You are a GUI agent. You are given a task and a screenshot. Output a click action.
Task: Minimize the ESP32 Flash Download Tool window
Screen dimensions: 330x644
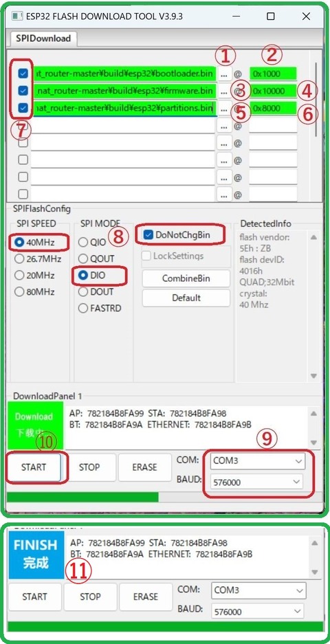236,16
